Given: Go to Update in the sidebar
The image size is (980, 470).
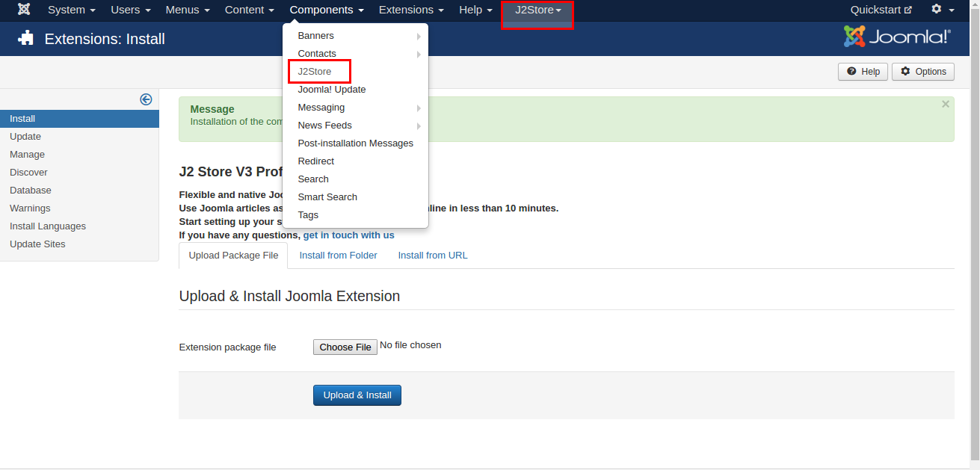Looking at the screenshot, I should coord(79,137).
